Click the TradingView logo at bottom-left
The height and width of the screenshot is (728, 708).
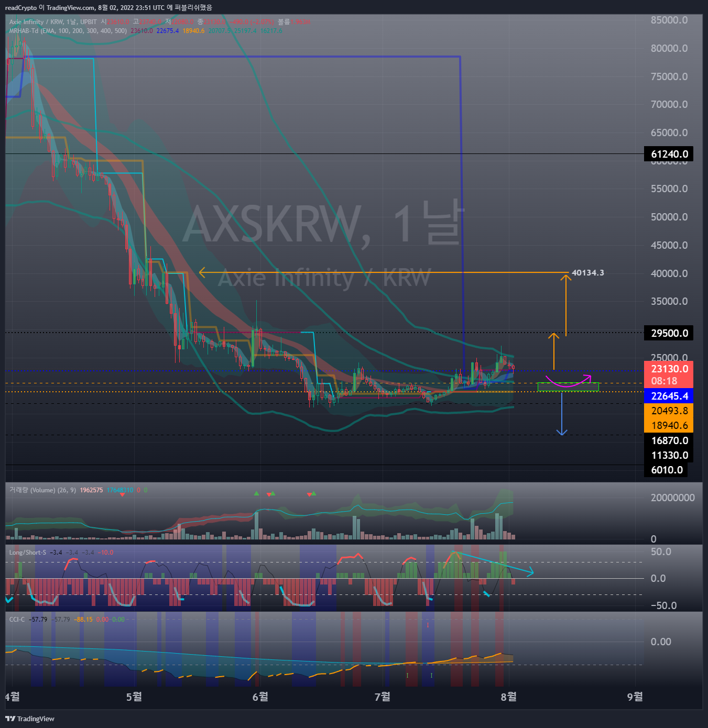click(x=30, y=719)
